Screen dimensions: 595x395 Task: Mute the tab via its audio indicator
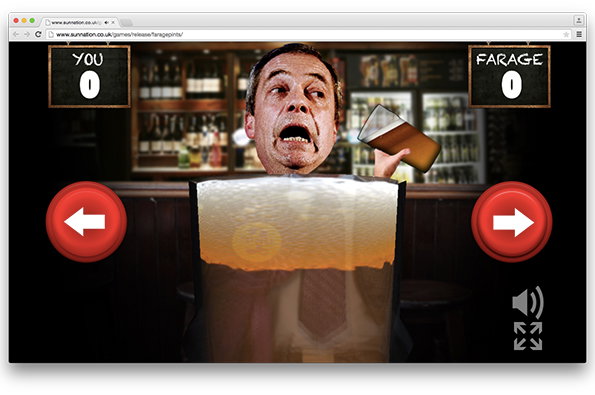click(x=107, y=22)
